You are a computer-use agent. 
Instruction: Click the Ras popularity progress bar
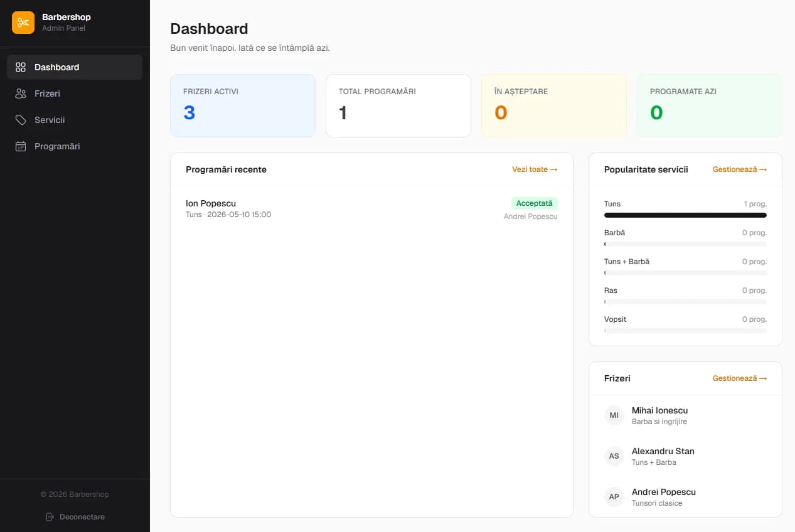point(685,302)
